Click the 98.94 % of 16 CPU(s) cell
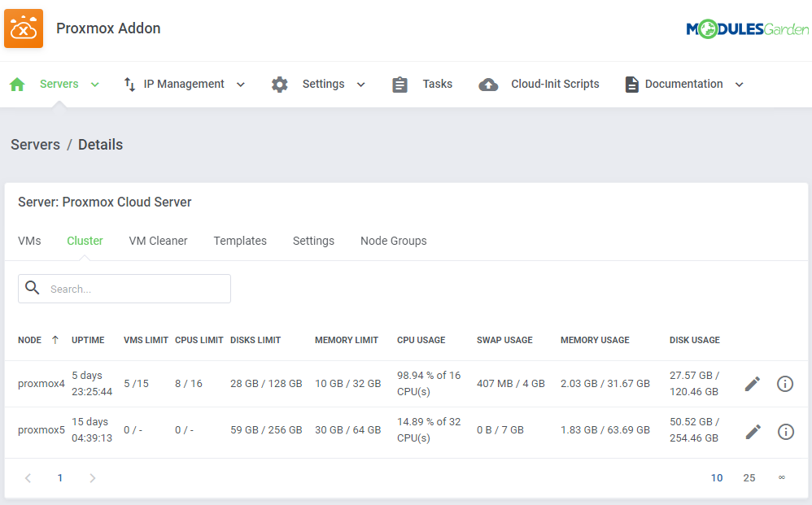 (429, 383)
